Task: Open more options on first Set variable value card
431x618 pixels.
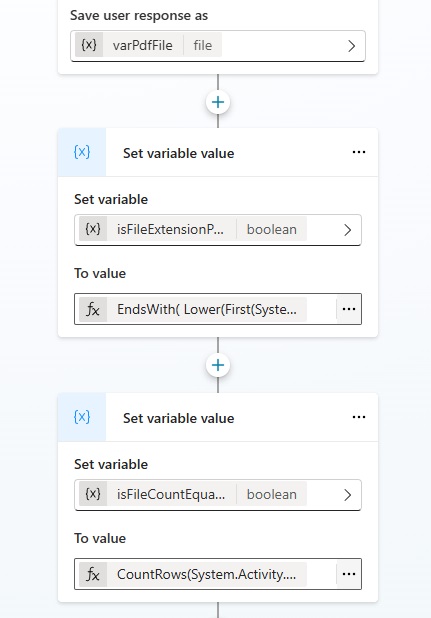Action: click(x=359, y=152)
